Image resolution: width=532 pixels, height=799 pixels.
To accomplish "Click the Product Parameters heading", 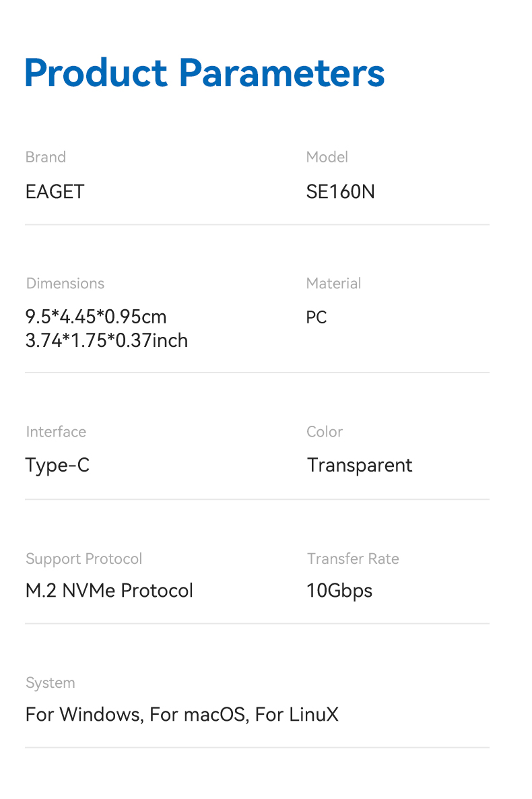I will click(x=205, y=73).
